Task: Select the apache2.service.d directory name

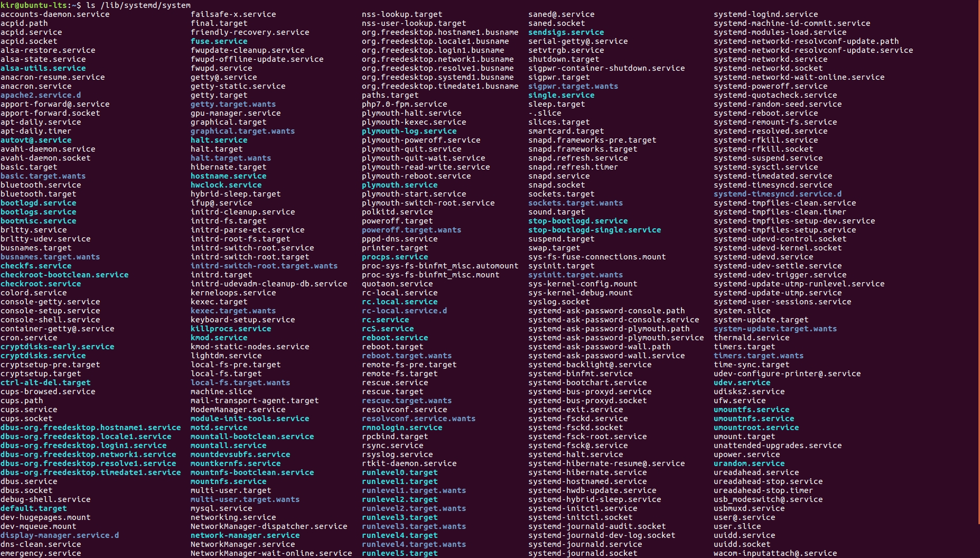Action: click(41, 95)
